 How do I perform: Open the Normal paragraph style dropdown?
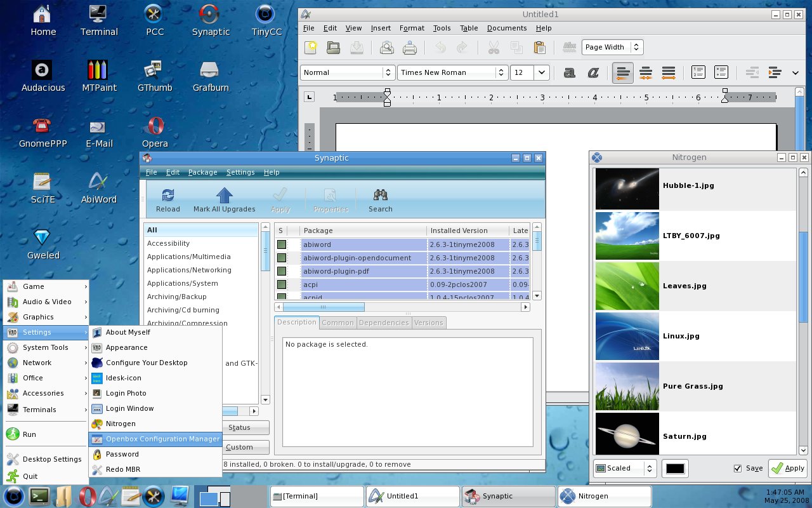point(348,72)
